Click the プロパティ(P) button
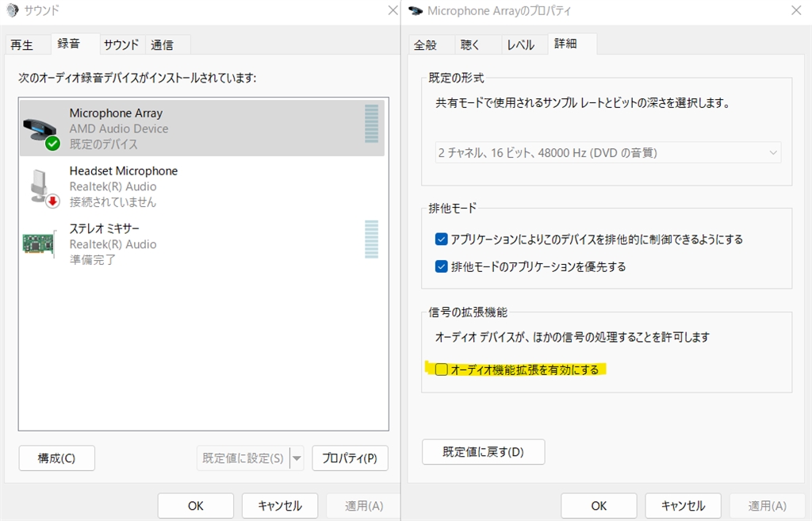 350,458
